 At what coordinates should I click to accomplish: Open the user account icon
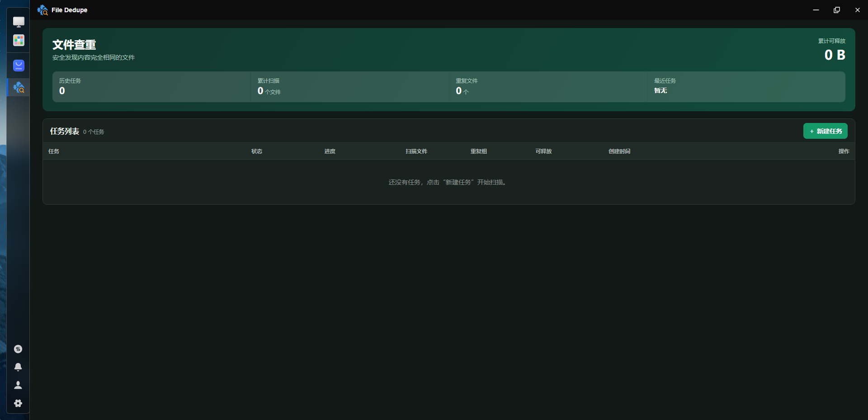[x=18, y=385]
